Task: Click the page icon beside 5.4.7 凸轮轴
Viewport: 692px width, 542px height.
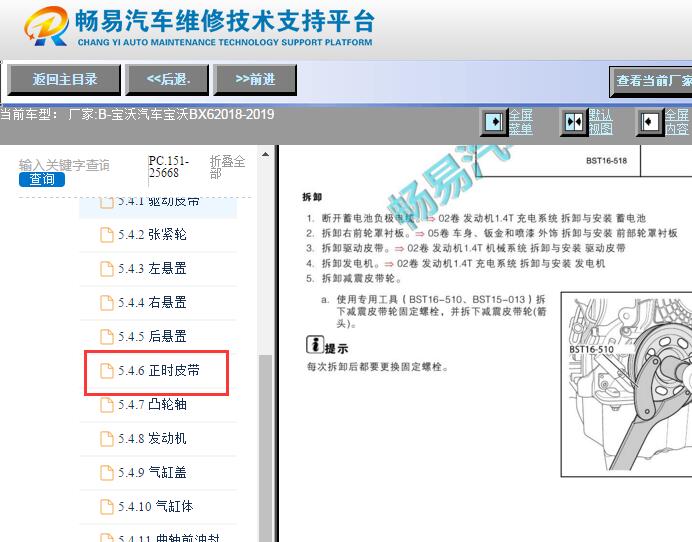Action: click(x=106, y=405)
